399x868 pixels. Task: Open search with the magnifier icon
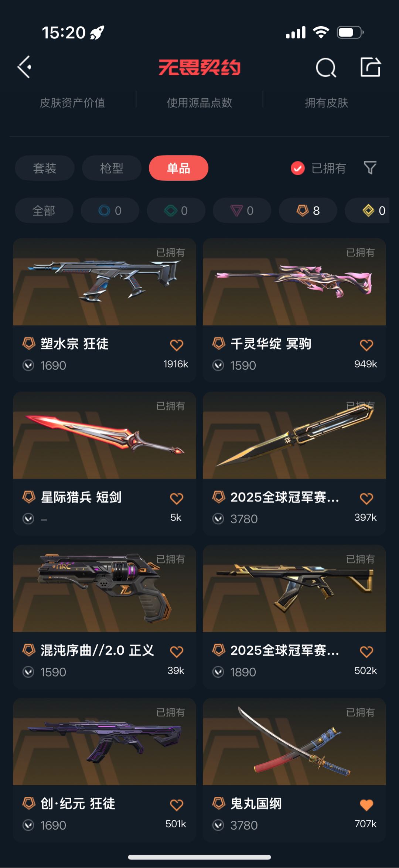coord(326,68)
